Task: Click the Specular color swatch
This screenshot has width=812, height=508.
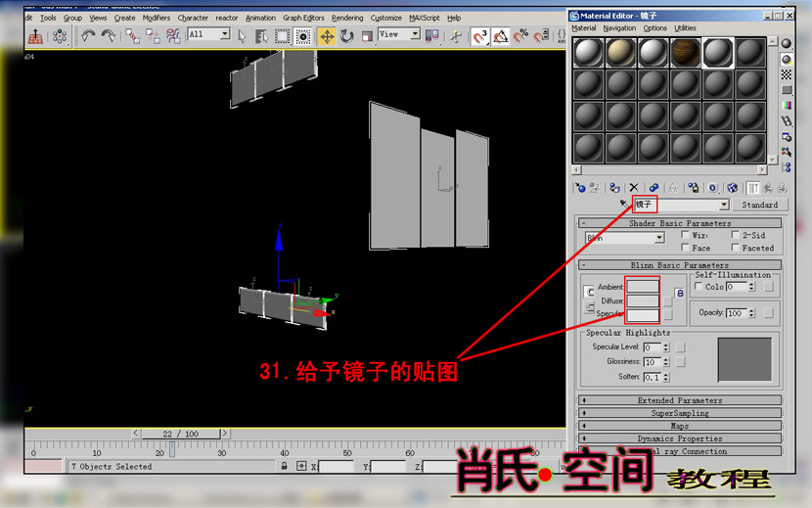Action: click(x=643, y=314)
